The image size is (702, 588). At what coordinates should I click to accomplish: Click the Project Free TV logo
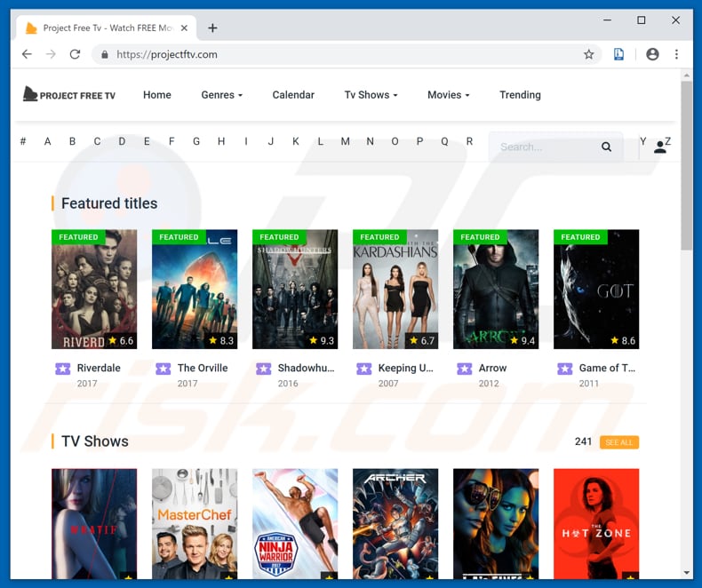[69, 95]
